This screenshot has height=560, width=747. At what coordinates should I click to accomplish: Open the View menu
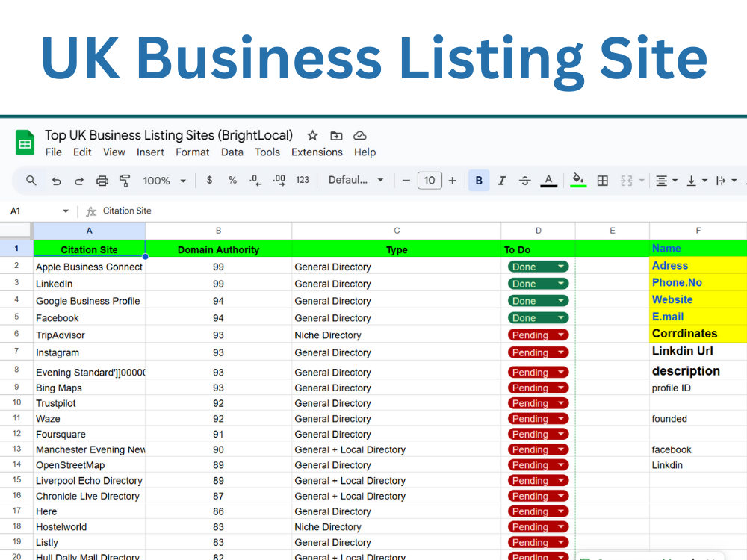click(x=114, y=152)
